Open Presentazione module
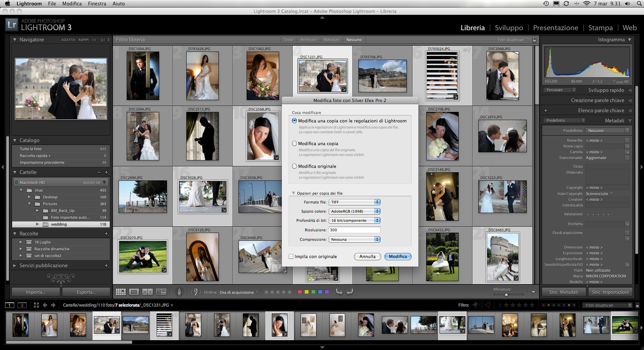 point(556,28)
